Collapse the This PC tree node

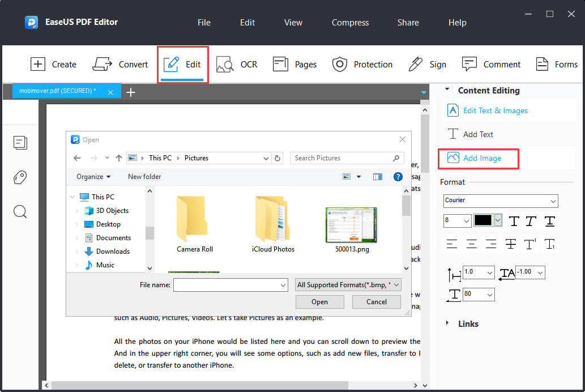click(72, 197)
